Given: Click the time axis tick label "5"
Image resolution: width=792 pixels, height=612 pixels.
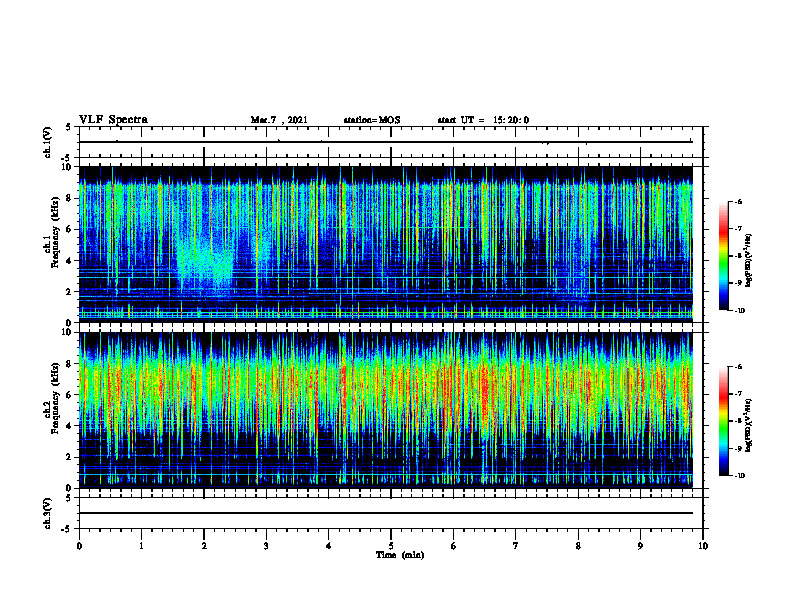Looking at the screenshot, I should 391,546.
